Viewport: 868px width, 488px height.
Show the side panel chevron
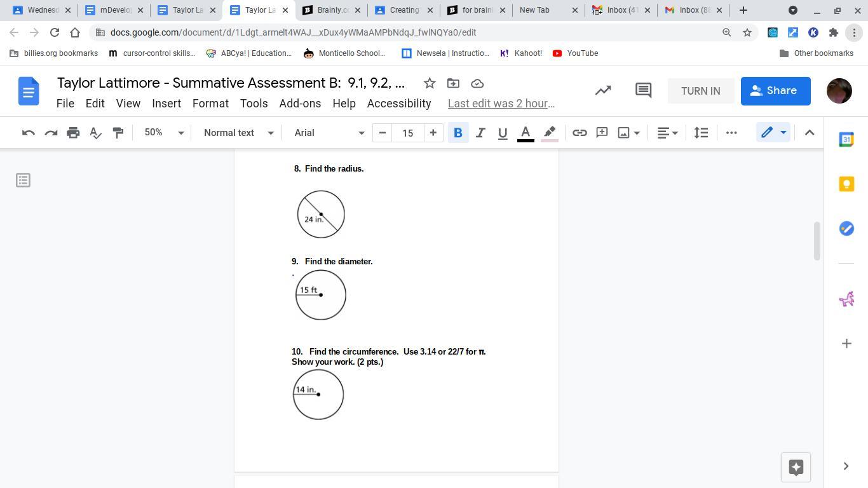(846, 466)
